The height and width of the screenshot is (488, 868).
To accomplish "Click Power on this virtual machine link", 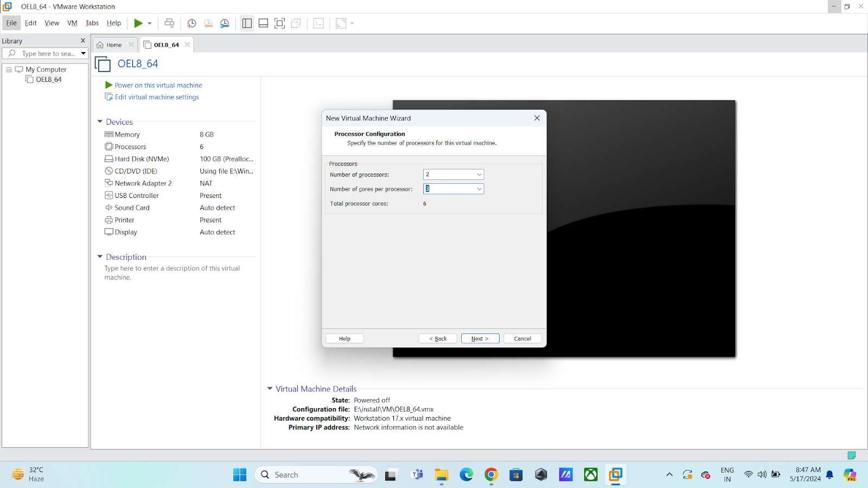I will 158,85.
